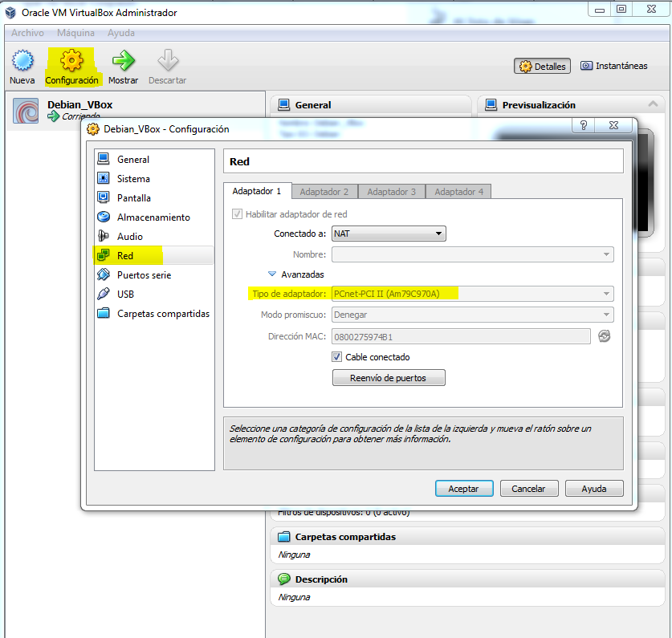Screen dimensions: 672x638
Task: Open the Modo promiscuo dropdown
Action: (x=473, y=315)
